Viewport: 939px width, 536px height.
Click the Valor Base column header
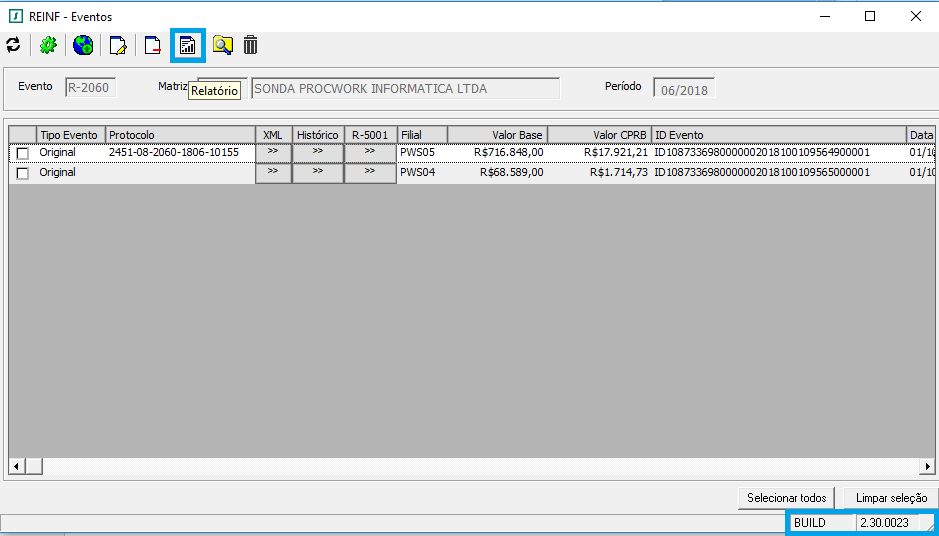(497, 135)
